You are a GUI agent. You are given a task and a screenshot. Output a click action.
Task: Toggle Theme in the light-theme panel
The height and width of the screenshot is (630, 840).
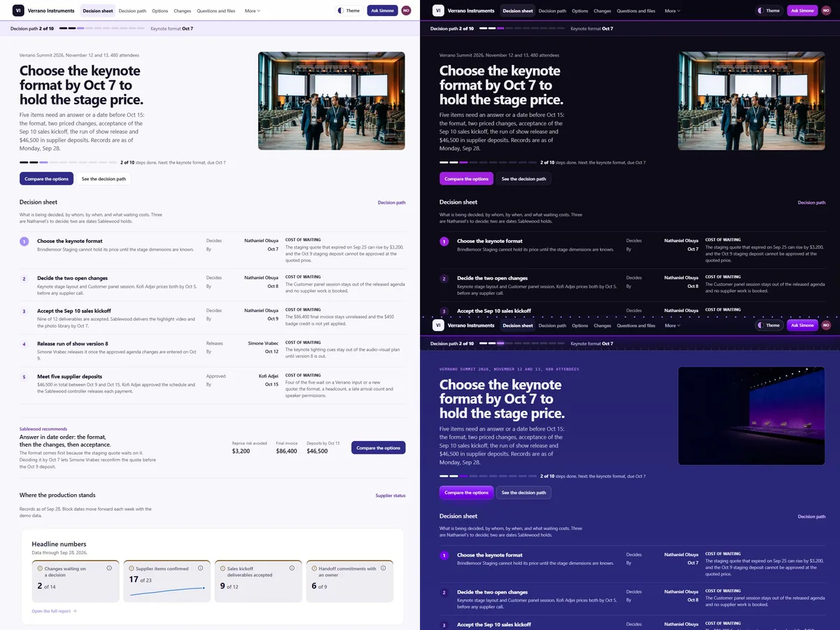coord(349,10)
